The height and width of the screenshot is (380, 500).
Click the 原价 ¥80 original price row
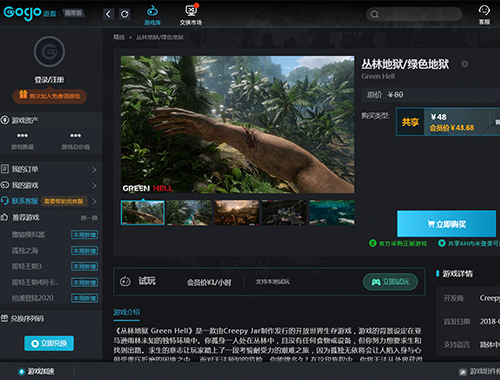click(x=431, y=95)
